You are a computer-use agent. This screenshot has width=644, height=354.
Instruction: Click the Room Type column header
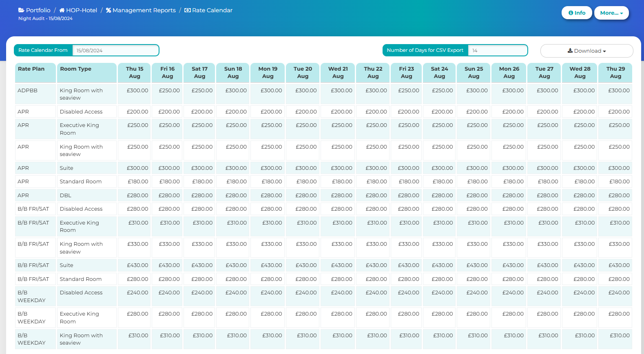pos(87,73)
